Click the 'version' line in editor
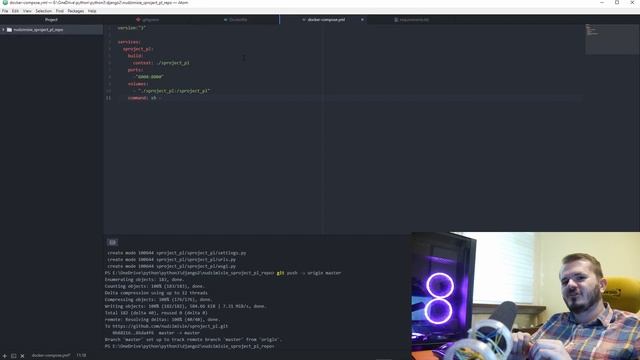Viewport: 640px width, 360px height. pos(131,28)
